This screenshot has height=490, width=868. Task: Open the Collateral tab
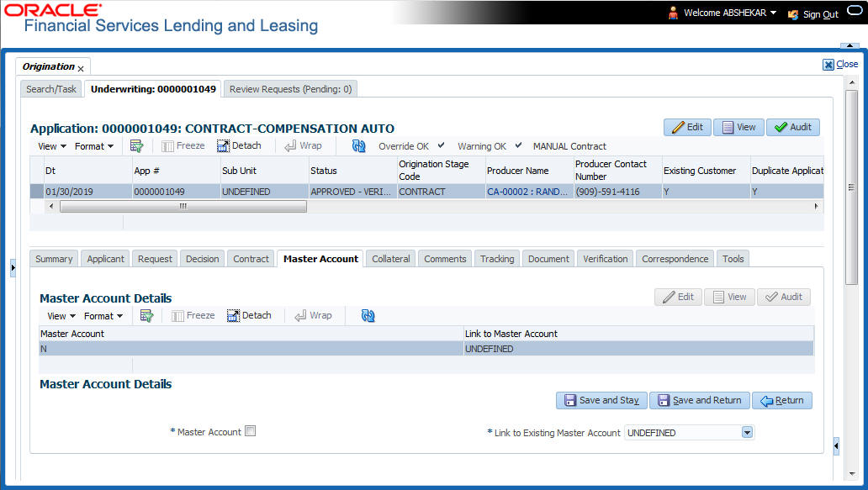pos(391,259)
